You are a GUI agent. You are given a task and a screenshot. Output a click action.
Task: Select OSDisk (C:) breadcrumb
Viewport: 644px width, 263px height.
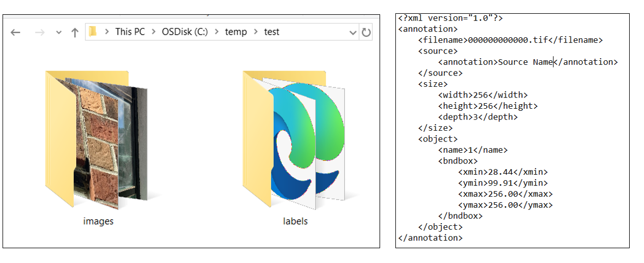(185, 32)
